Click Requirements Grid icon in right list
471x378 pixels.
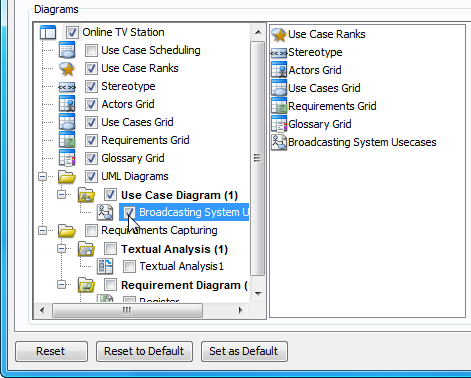(x=279, y=106)
